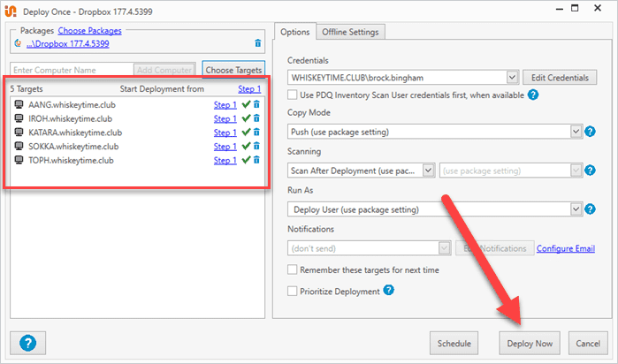This screenshot has height=364, width=618.
Task: Click Step 1 link for SOKKA.whiskeytime.club
Action: tap(225, 146)
